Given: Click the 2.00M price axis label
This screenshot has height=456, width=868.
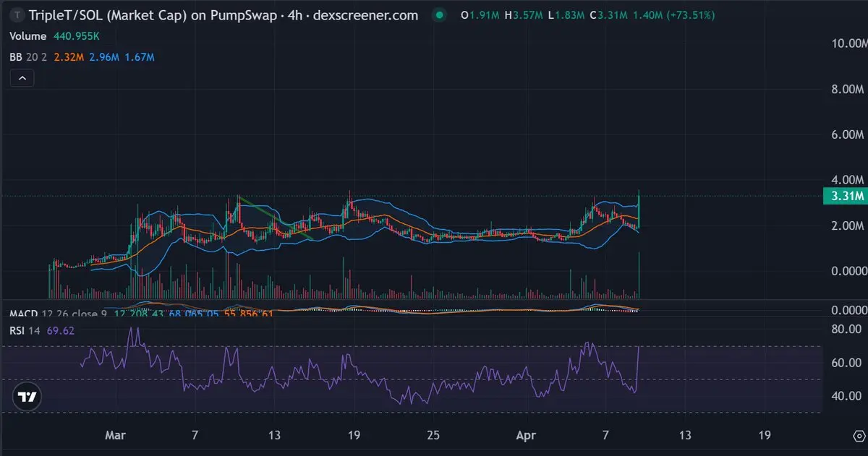Looking at the screenshot, I should click(847, 226).
